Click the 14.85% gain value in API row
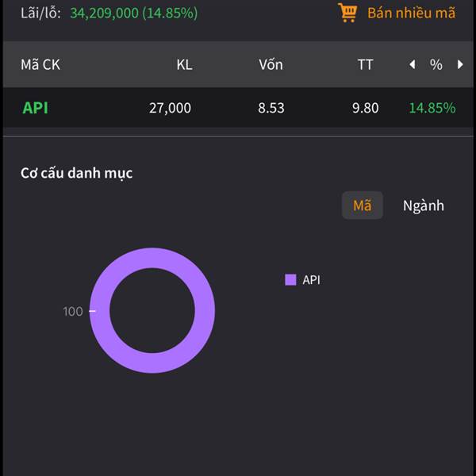Viewport: 476px width, 476px height. click(432, 108)
